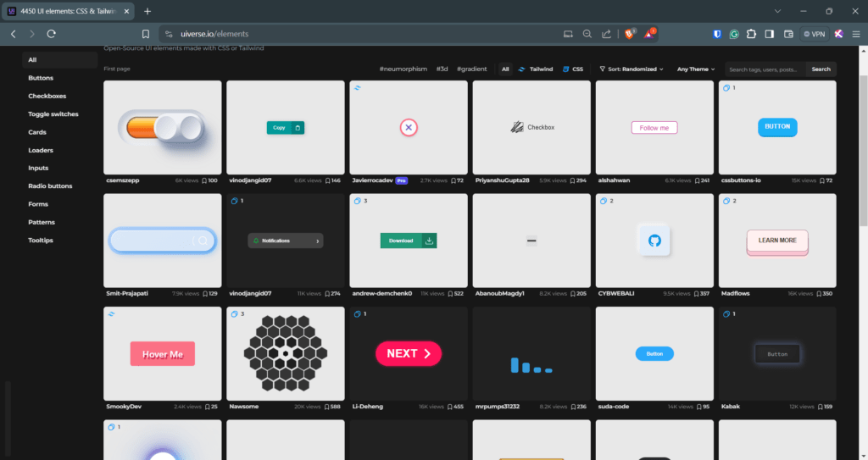The image size is (868, 460).
Task: Open the Sort: Randomized dropdown
Action: (x=631, y=69)
